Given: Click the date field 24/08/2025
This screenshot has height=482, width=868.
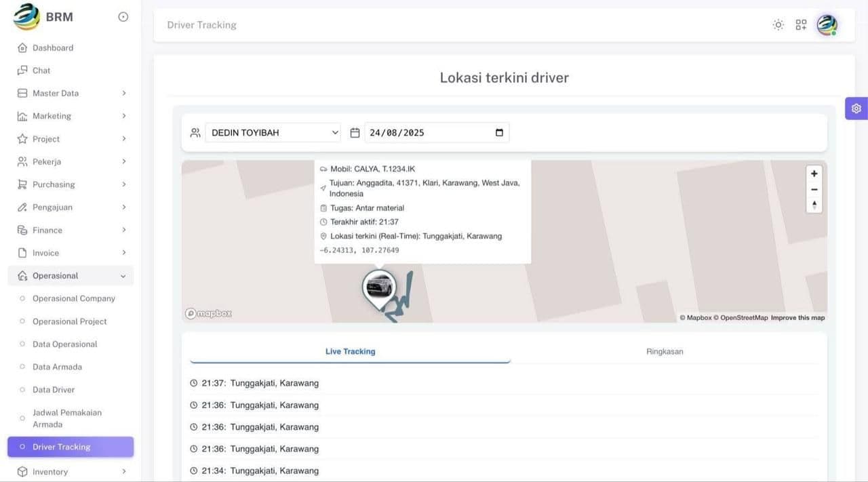Looking at the screenshot, I should (x=437, y=133).
